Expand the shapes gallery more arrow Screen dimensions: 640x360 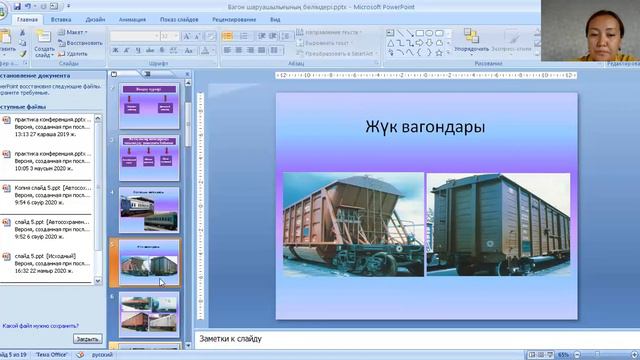[448, 53]
